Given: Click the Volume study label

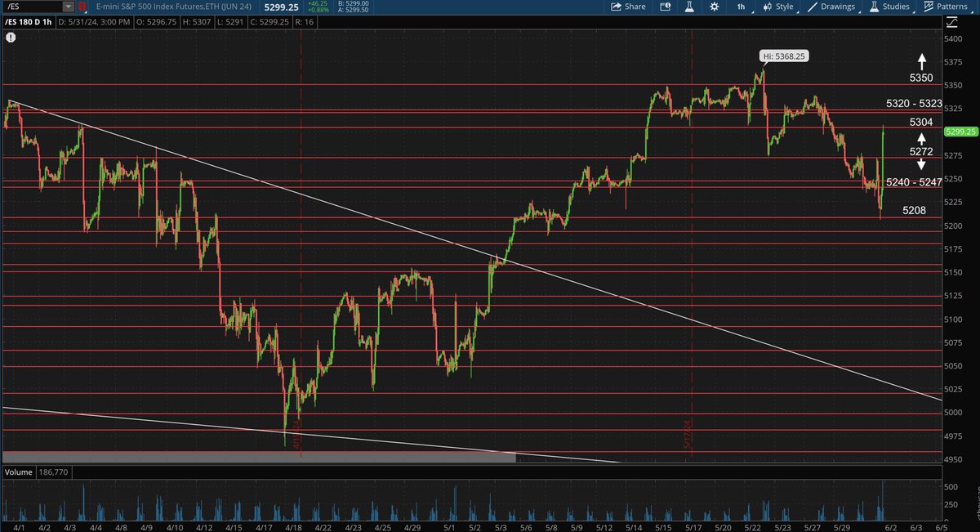Looking at the screenshot, I should (18, 472).
